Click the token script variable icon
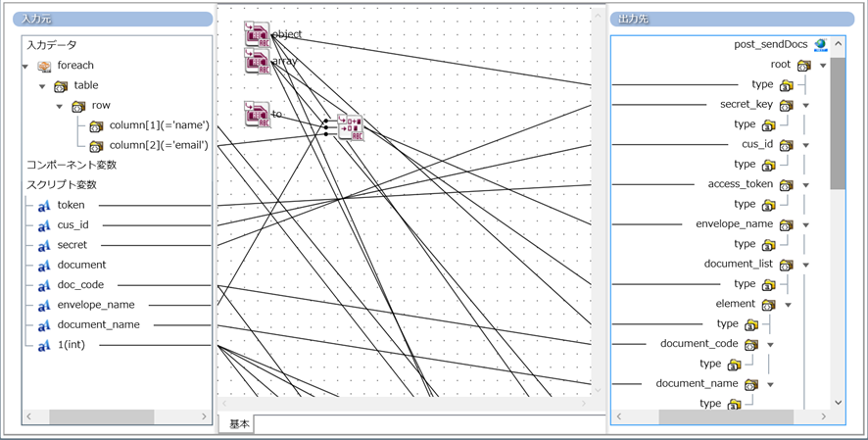The image size is (868, 440). click(x=44, y=206)
